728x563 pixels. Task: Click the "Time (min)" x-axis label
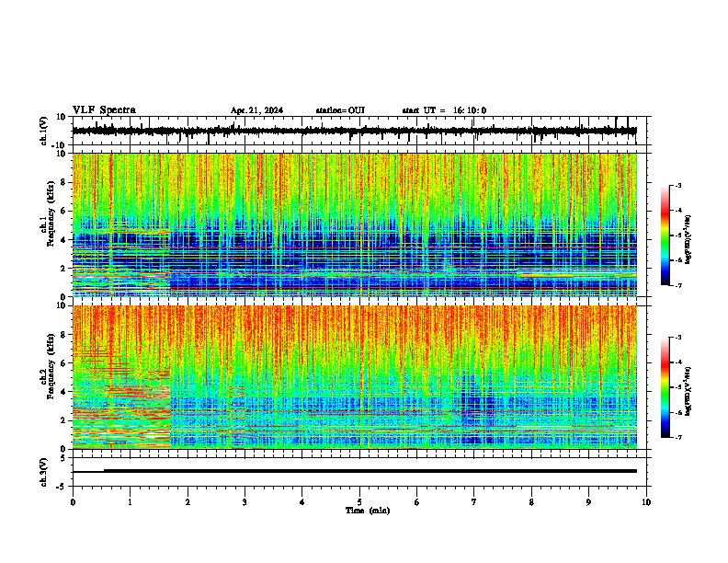(x=368, y=511)
